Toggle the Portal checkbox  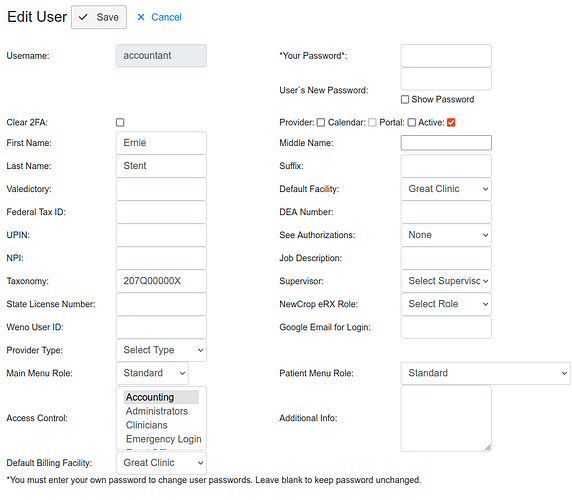tap(412, 123)
